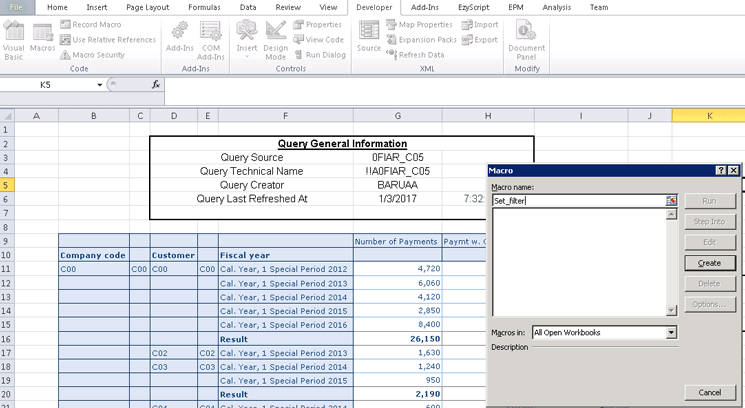Open the COM Add-Ins dialog
Viewport: 745px width, 408px height.
pos(211,38)
